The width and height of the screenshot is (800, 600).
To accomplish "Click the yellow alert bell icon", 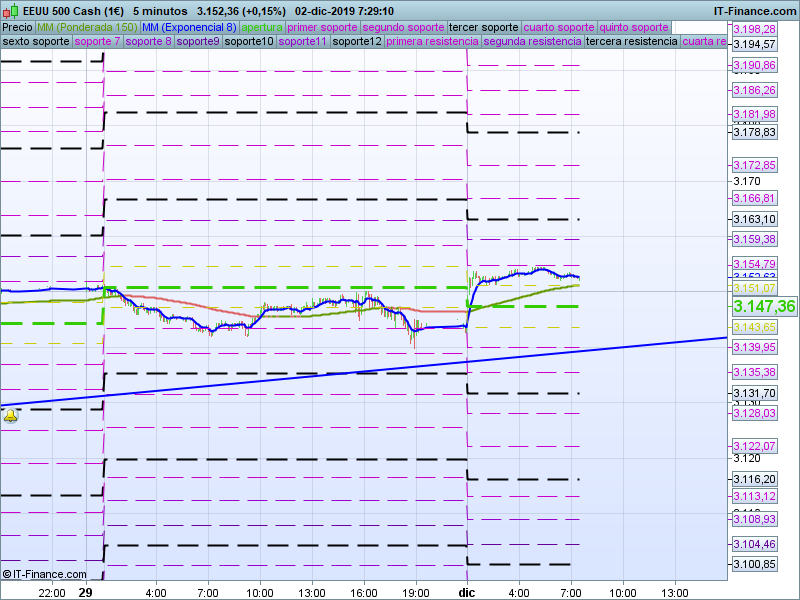I will tap(10, 416).
